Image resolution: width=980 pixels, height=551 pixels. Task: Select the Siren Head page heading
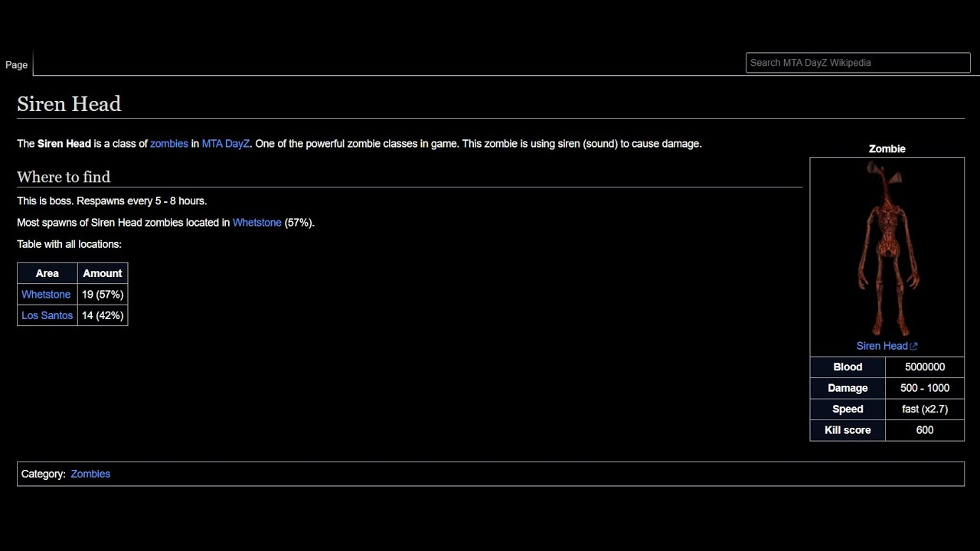[69, 104]
